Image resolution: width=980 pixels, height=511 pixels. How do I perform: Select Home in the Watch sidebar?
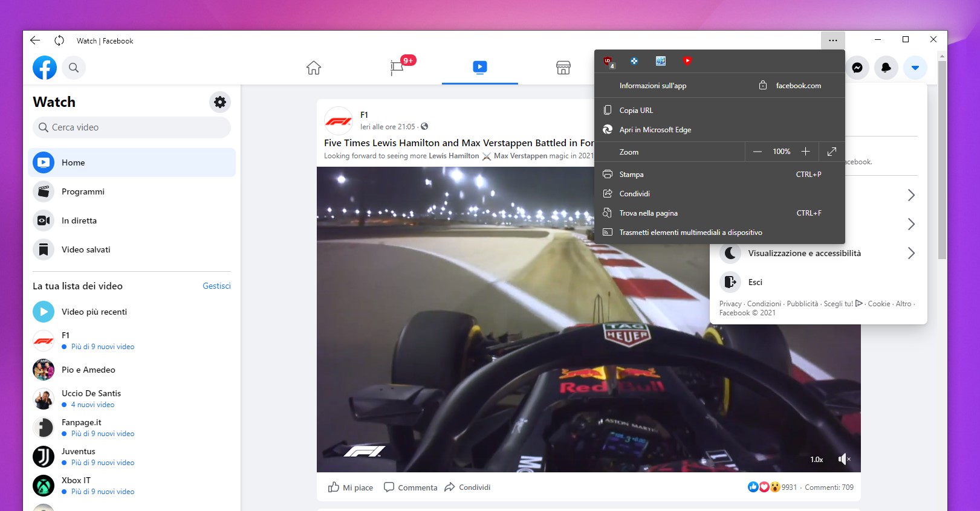(132, 162)
